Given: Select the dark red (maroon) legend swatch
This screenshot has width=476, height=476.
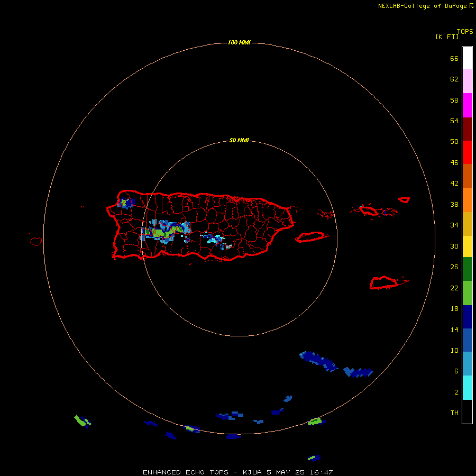Looking at the screenshot, I should (467, 129).
